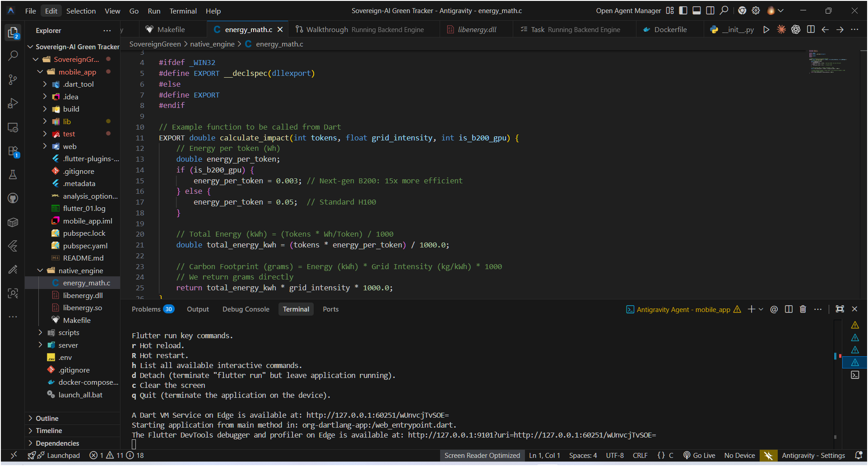Close the energy_math.c tab

point(280,30)
